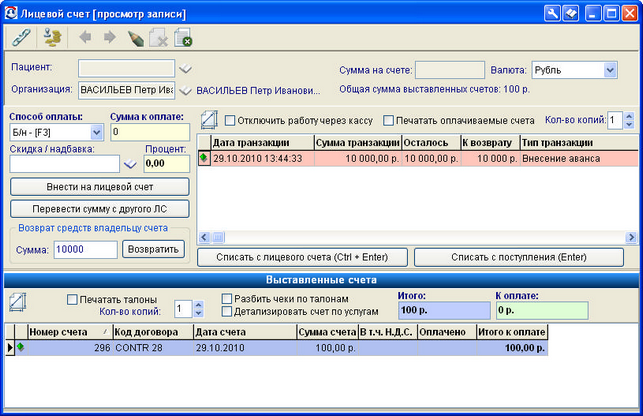Click the lookup checkmark next to Организация field
643x416 pixels.
click(x=186, y=90)
